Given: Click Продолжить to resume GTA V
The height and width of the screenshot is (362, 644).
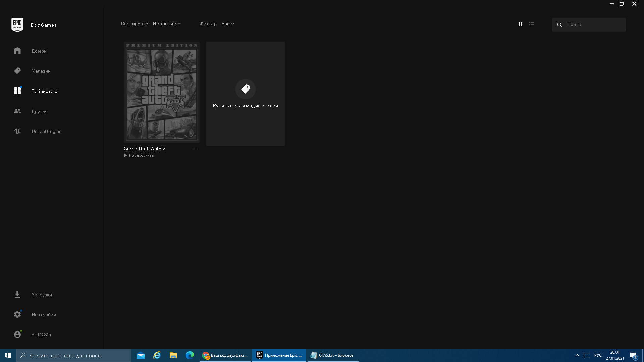Looking at the screenshot, I should point(139,155).
